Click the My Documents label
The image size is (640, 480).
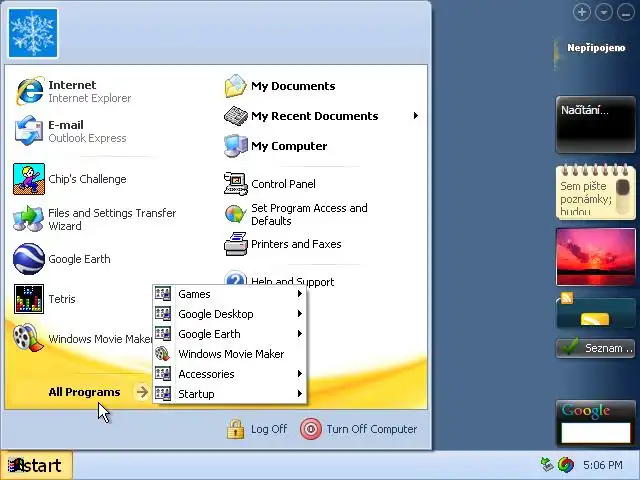(x=293, y=86)
